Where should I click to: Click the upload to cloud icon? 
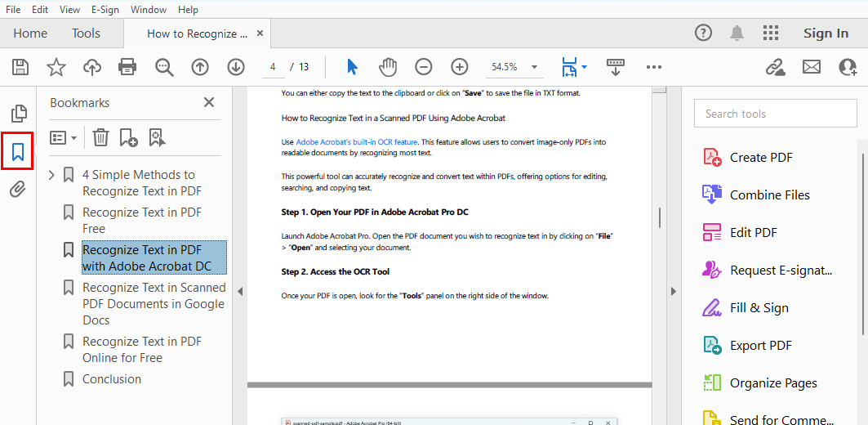coord(92,67)
